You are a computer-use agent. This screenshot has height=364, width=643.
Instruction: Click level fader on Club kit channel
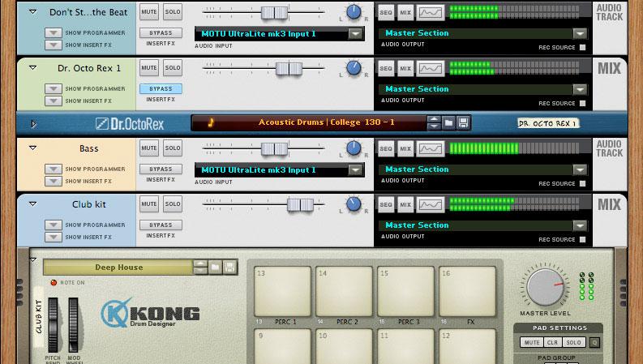click(300, 204)
